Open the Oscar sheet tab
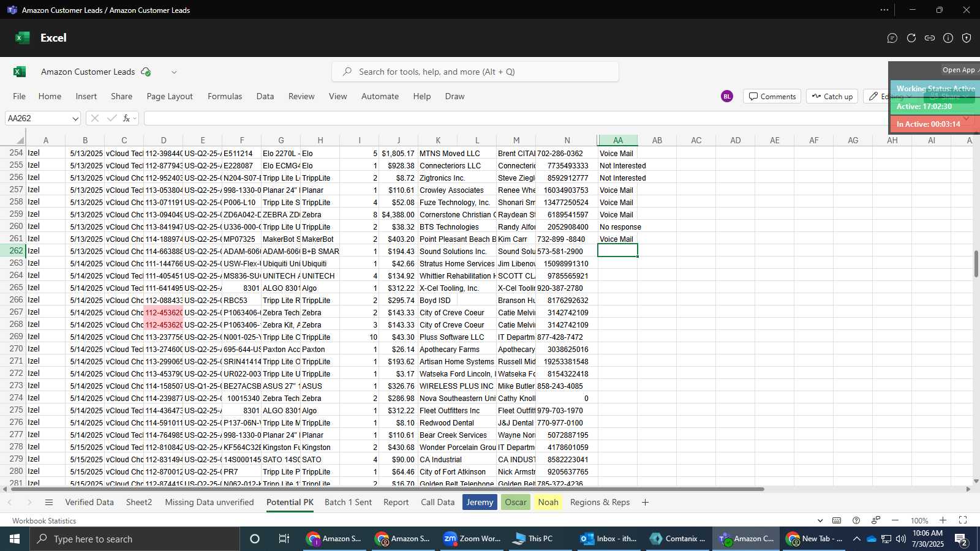 [516, 503]
